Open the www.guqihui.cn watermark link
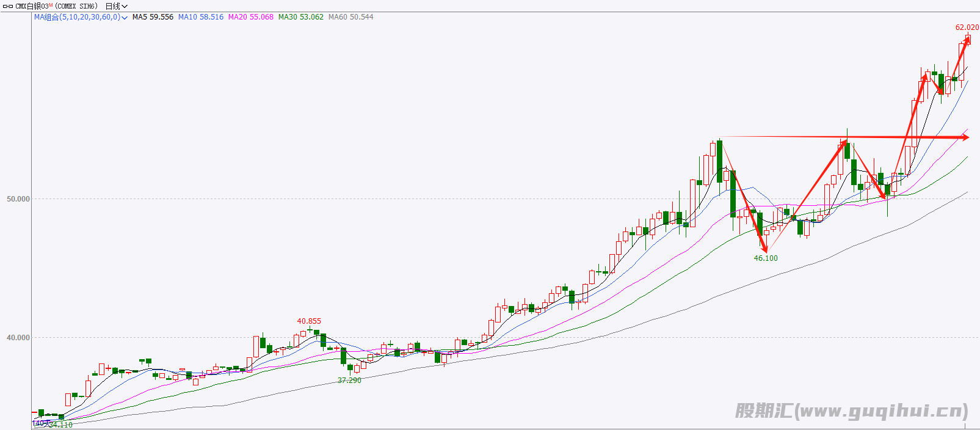The width and height of the screenshot is (980, 430). click(x=851, y=410)
